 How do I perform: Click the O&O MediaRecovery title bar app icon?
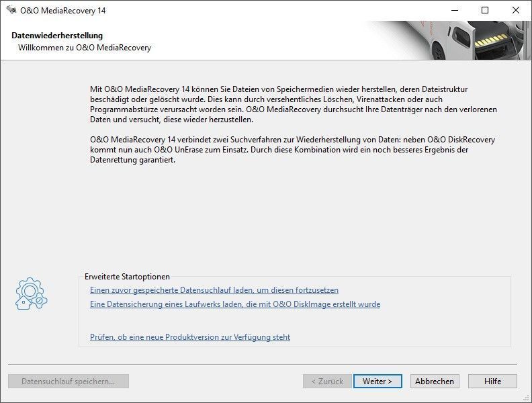(x=11, y=10)
